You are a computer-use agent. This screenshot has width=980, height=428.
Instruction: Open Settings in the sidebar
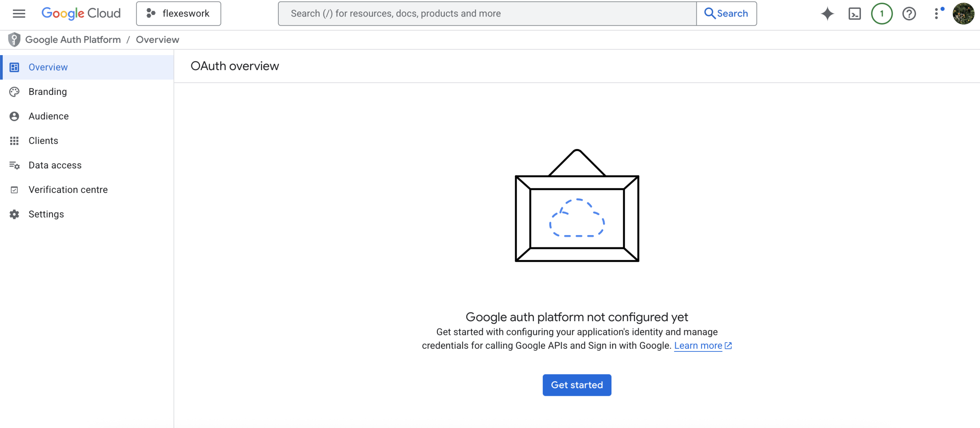tap(46, 214)
